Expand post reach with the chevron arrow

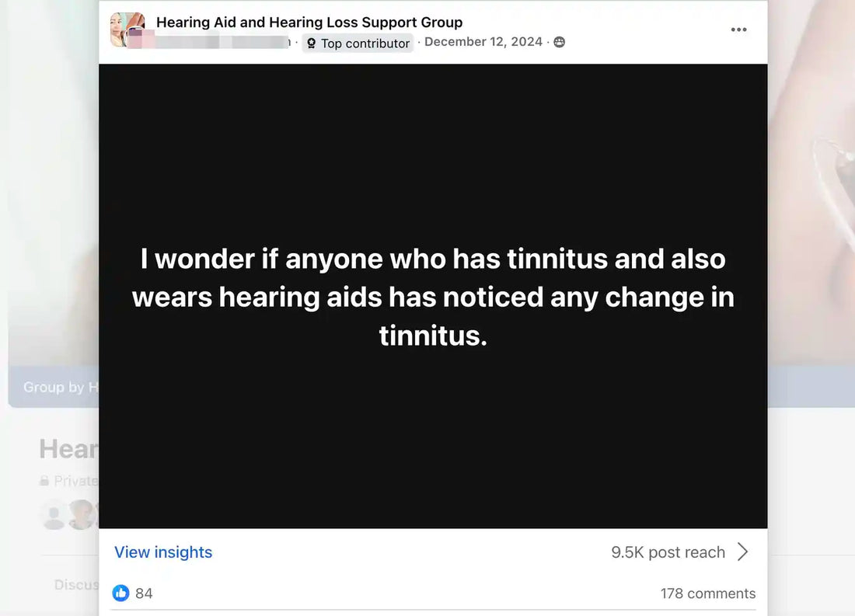point(743,552)
